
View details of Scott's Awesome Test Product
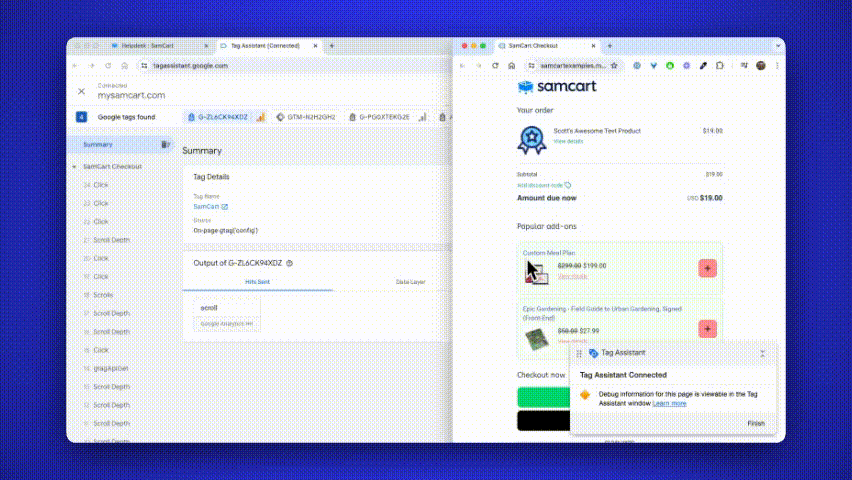coord(568,141)
